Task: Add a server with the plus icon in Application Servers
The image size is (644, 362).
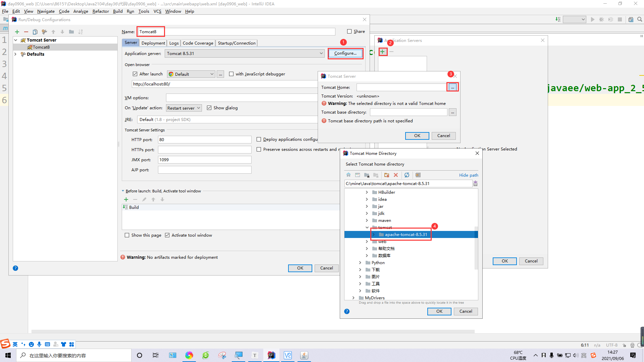Action: pos(382,52)
